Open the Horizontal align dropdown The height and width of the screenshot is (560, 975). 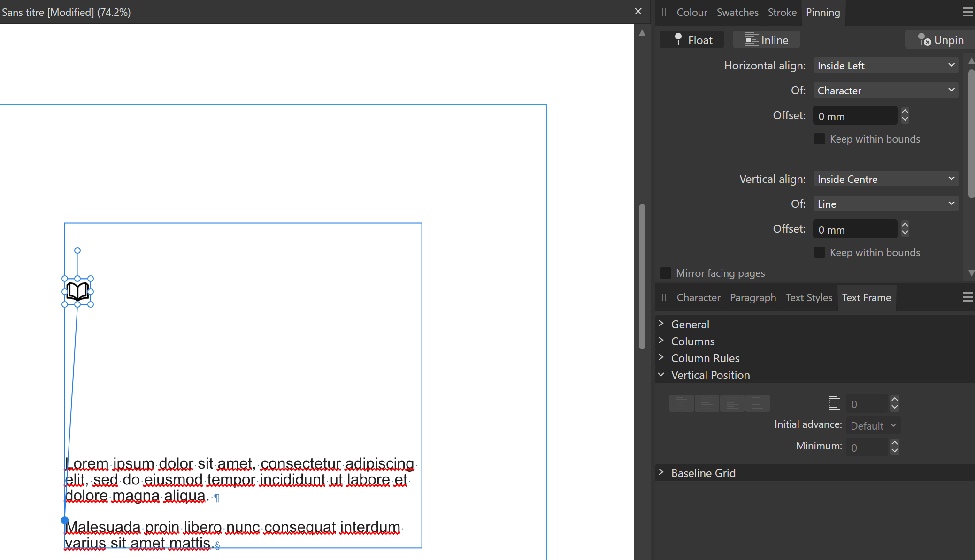coord(886,66)
